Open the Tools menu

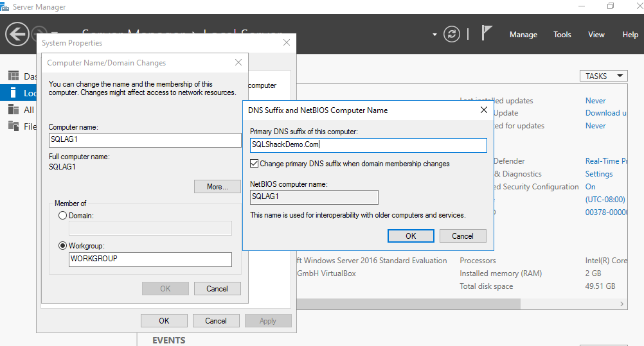click(x=562, y=35)
